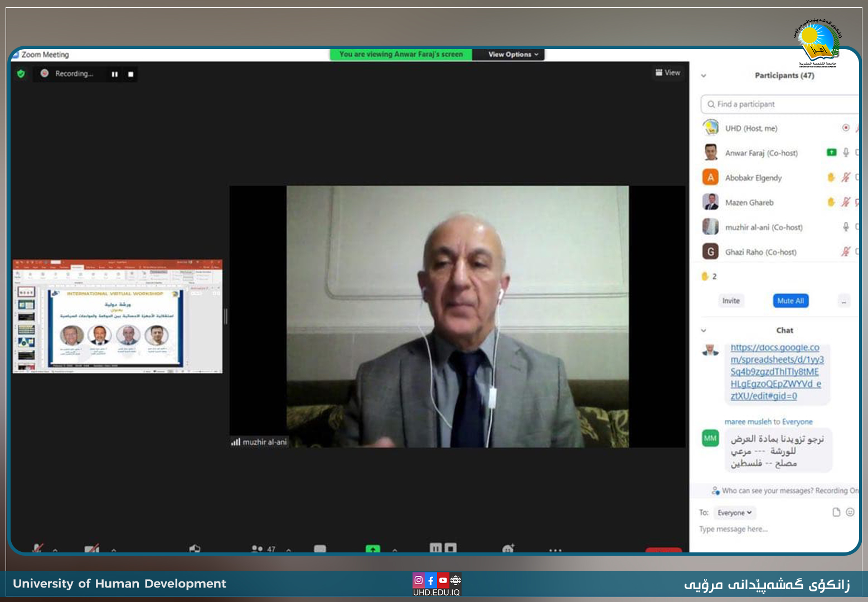Open the More ellipsis in bottom toolbar
This screenshot has width=868, height=602.
click(x=555, y=550)
